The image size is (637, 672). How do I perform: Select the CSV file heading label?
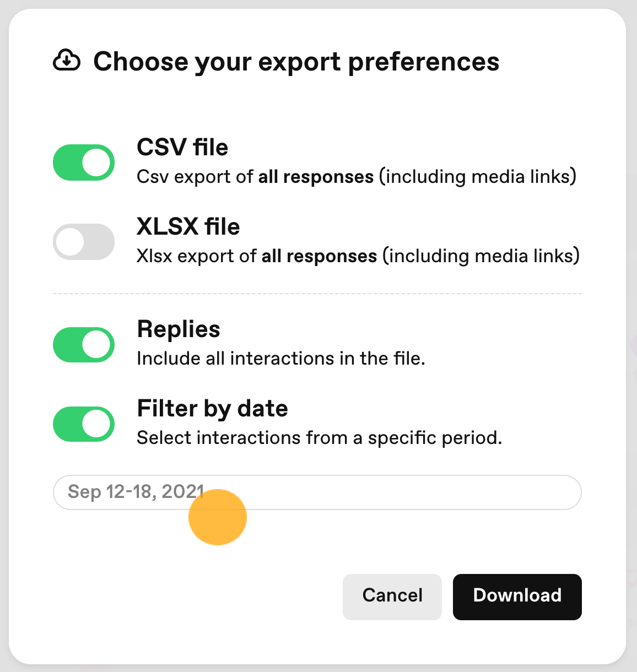tap(182, 148)
